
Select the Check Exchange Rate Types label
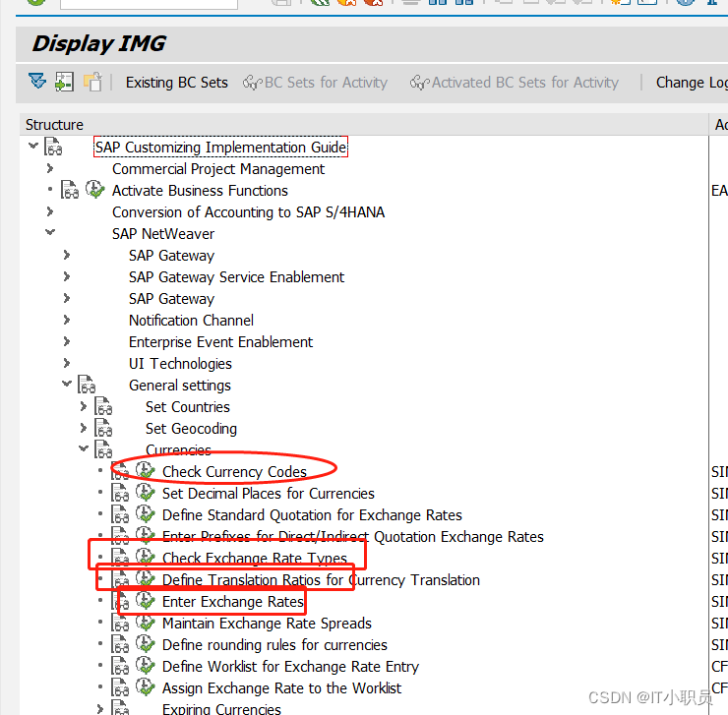point(255,558)
